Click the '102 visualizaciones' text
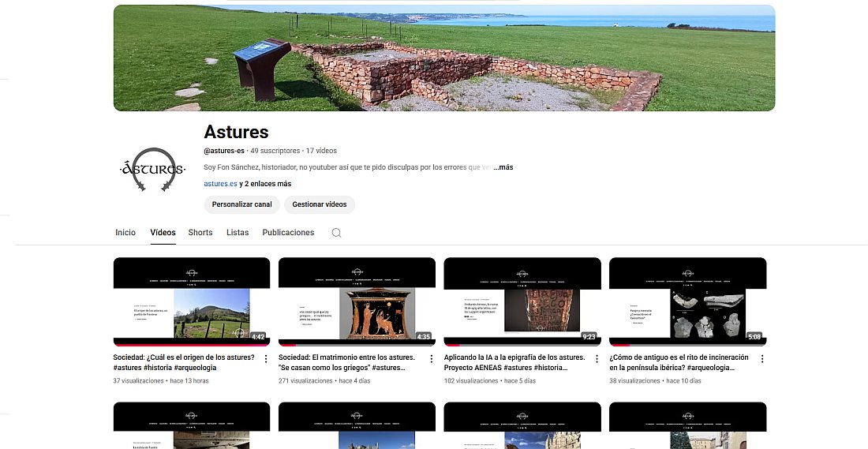Screen dimensions: 868x449 (x=471, y=381)
